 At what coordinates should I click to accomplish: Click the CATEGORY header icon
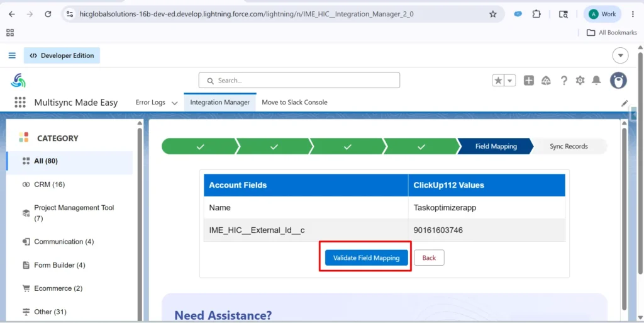click(x=24, y=137)
